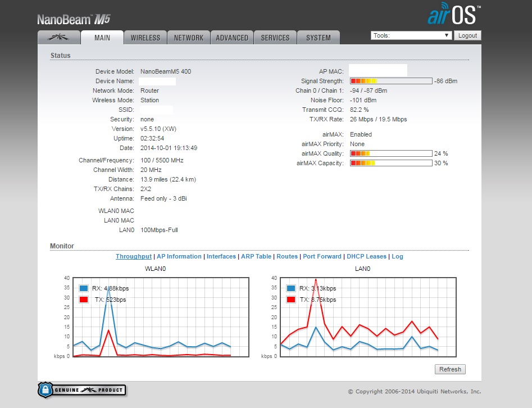The image size is (532, 408).
Task: Click the Genuine Product badge icon
Action: click(x=82, y=389)
